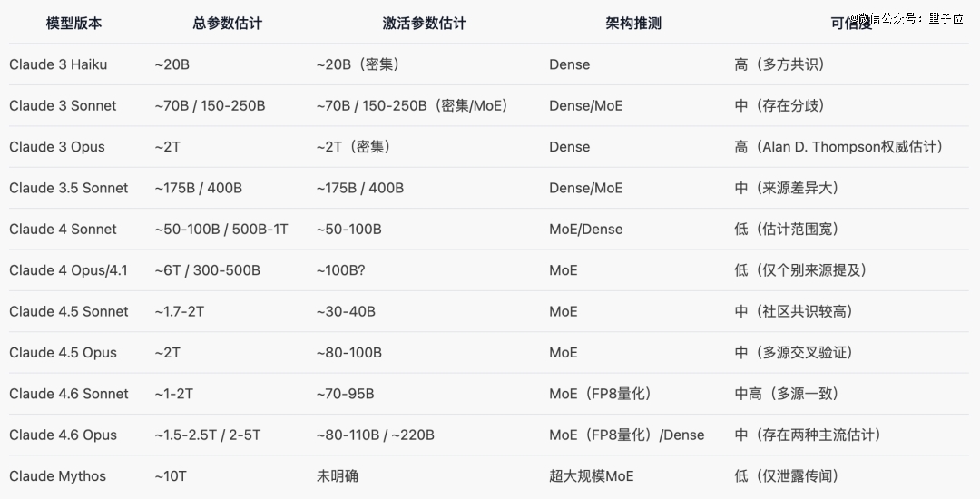The height and width of the screenshot is (499, 980).
Task: Click the "中高（多源一致）" confidence cell
Action: pyautogui.click(x=786, y=394)
